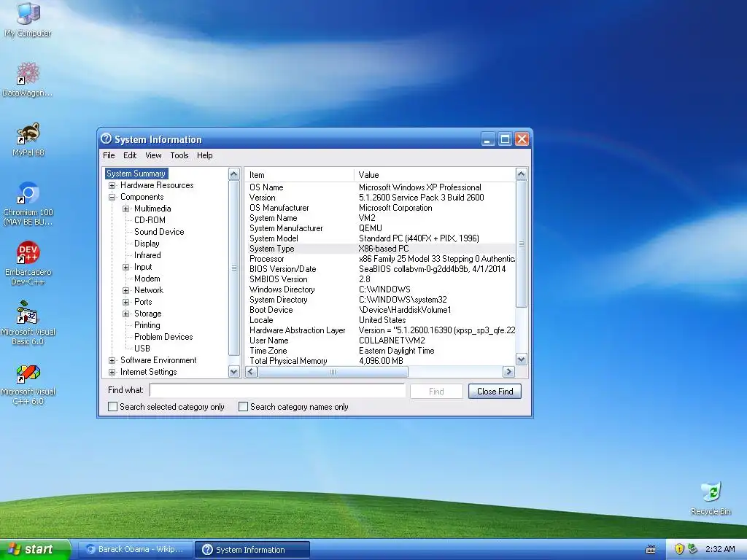Screen dimensions: 747x560
Task: Collapse the Components tree node
Action: (112, 197)
